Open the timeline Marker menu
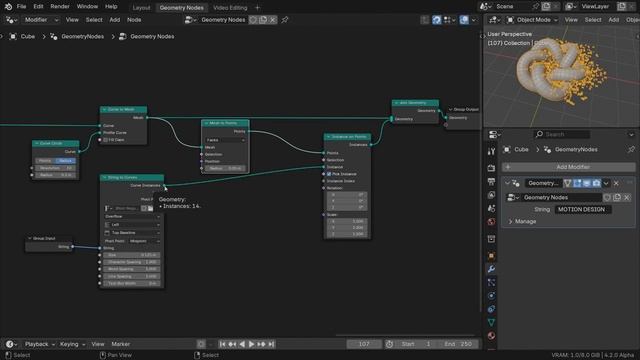The height and width of the screenshot is (360, 640). [x=121, y=344]
